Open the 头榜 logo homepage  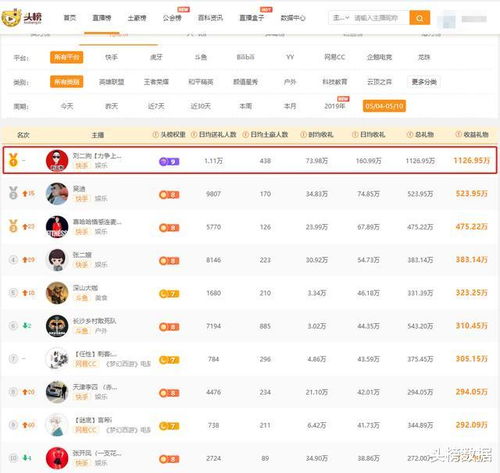click(x=22, y=18)
